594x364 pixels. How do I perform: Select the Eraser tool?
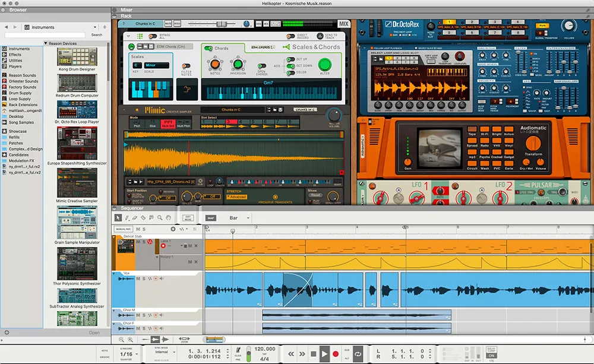tap(134, 217)
